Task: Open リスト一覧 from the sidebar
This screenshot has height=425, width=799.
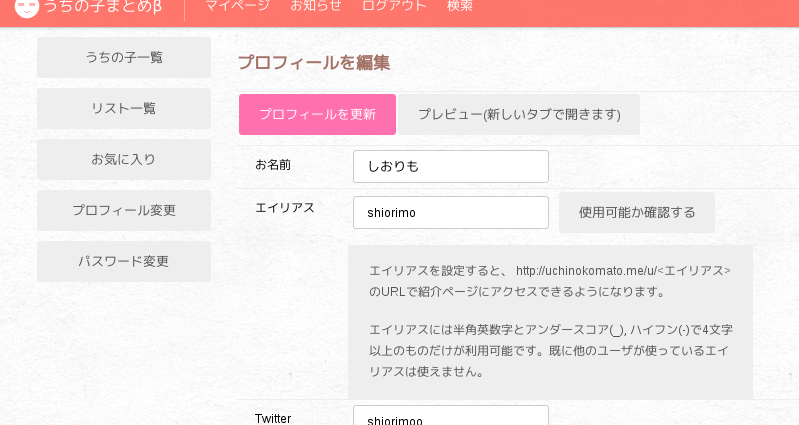Action: tap(124, 109)
